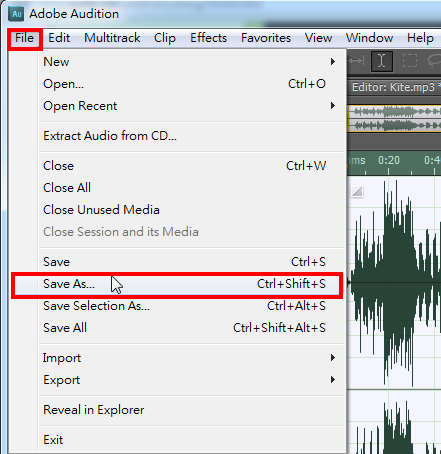Screen dimensions: 441x454
Task: Choose Open... from File menu
Action: click(x=191, y=84)
